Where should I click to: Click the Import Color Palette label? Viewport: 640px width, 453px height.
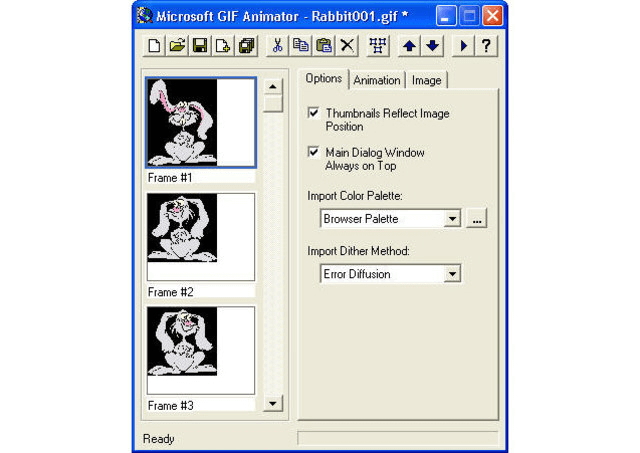(x=355, y=196)
